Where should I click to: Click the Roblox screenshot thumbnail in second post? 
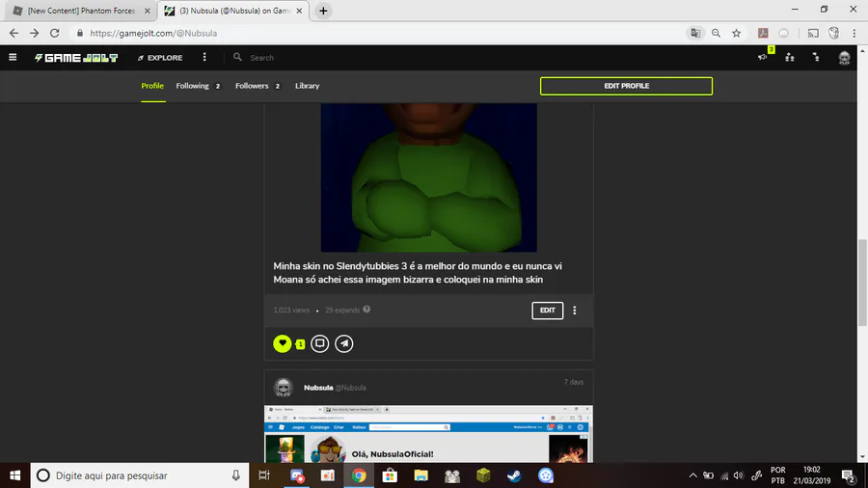[x=428, y=434]
